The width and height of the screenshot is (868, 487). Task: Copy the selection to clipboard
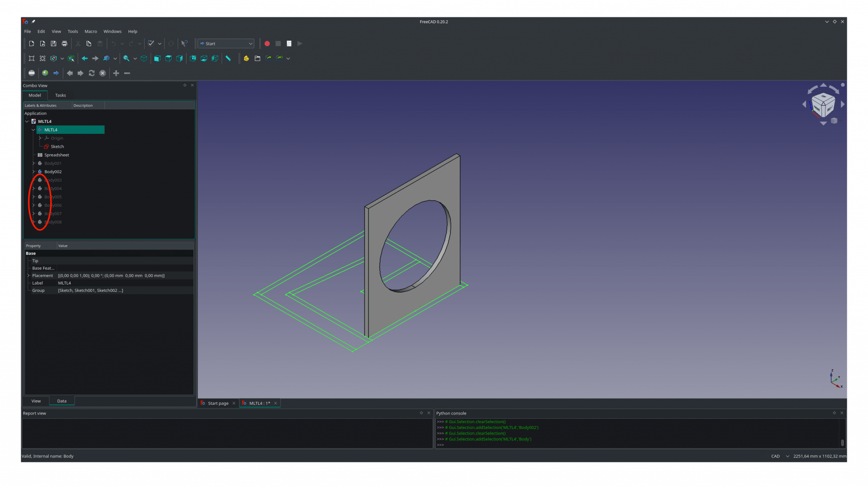click(x=89, y=44)
